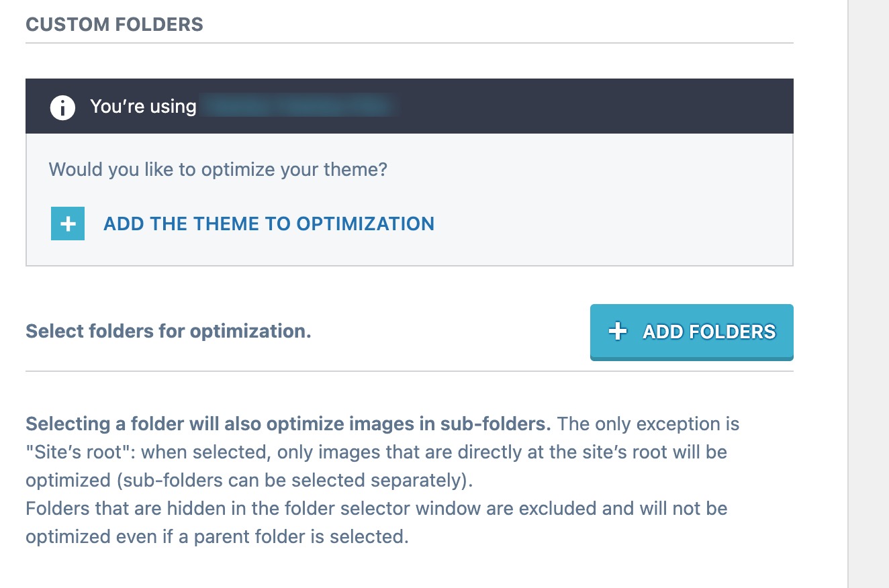Click the CUSTOM FOLDERS heading
Image resolution: width=889 pixels, height=588 pixels.
(114, 24)
